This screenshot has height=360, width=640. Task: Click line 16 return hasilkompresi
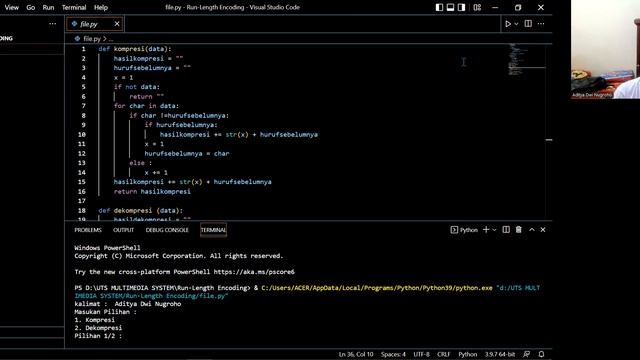(x=152, y=191)
